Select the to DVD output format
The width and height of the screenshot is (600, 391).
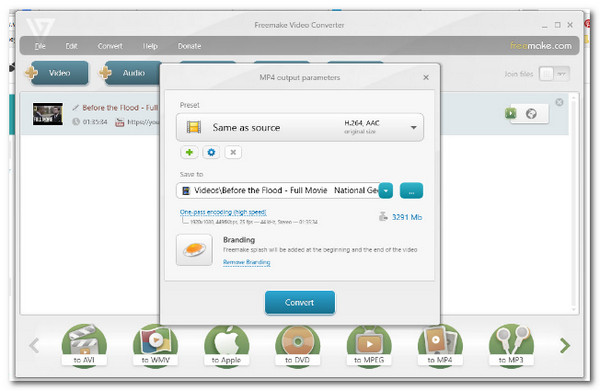(x=298, y=346)
